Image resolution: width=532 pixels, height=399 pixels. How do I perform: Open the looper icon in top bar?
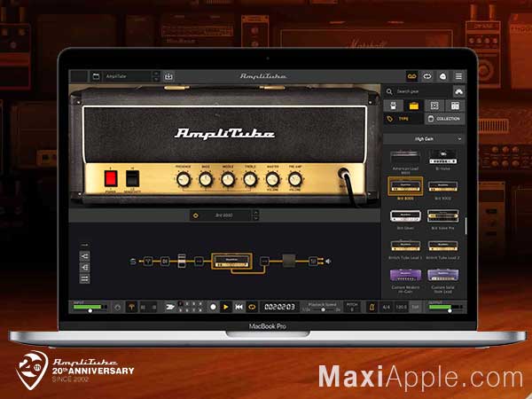coord(427,76)
